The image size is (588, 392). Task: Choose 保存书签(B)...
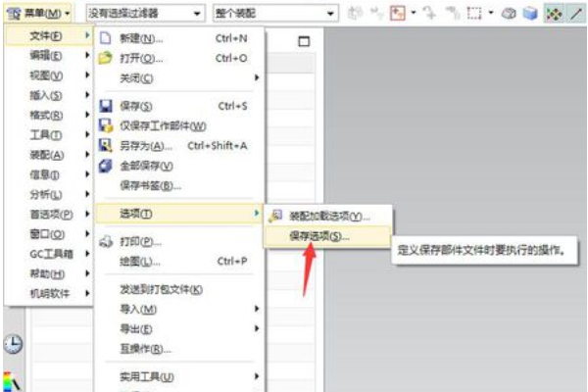[179, 185]
